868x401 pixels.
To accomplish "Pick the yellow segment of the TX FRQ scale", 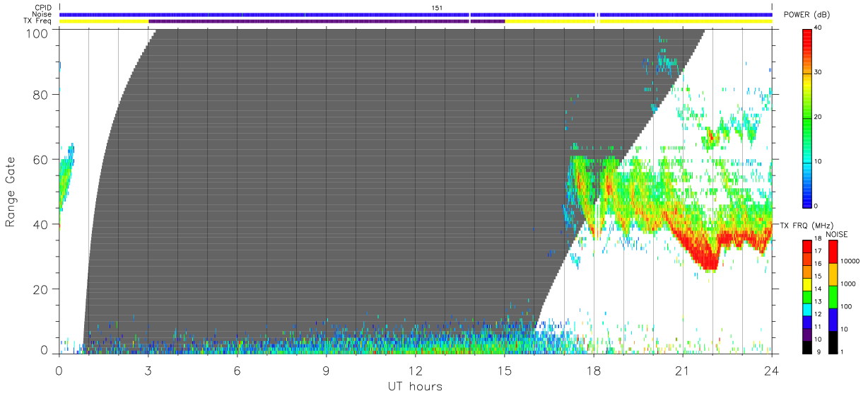I will [x=807, y=284].
